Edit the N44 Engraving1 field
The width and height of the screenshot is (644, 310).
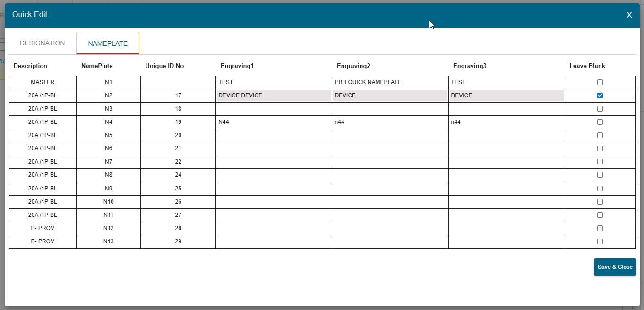coord(274,122)
